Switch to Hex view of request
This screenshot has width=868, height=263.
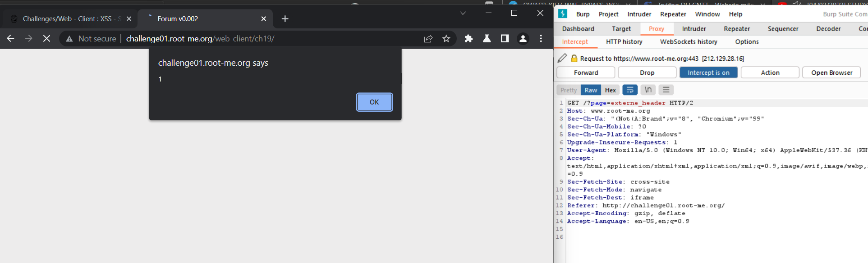coord(610,90)
